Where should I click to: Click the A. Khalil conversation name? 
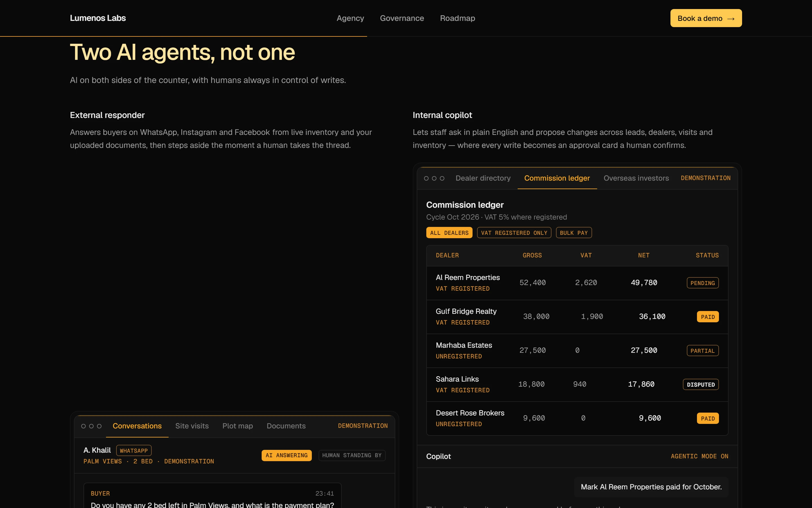[x=97, y=450]
